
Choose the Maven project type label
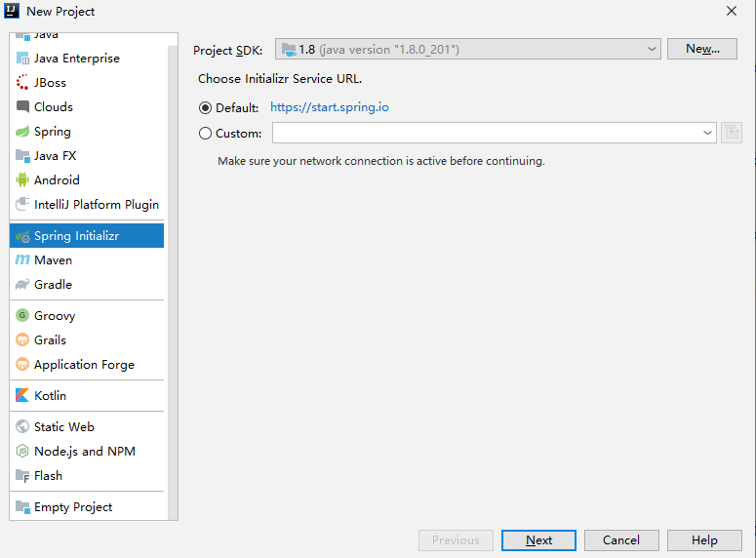click(x=53, y=259)
